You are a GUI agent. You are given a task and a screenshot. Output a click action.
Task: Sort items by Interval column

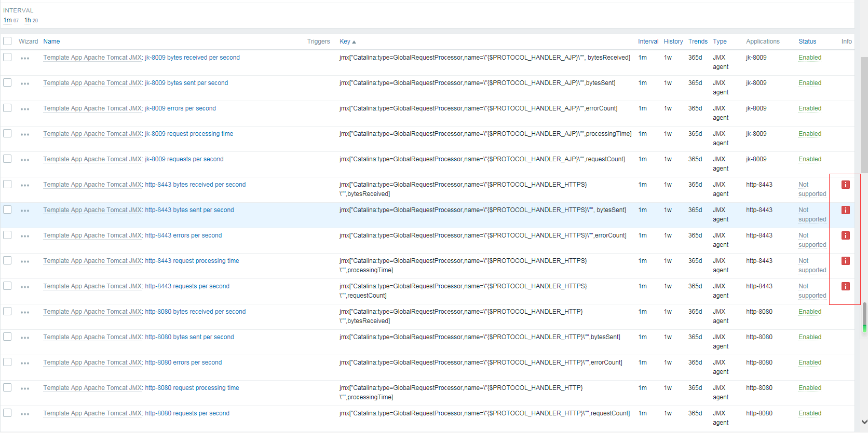tap(648, 41)
